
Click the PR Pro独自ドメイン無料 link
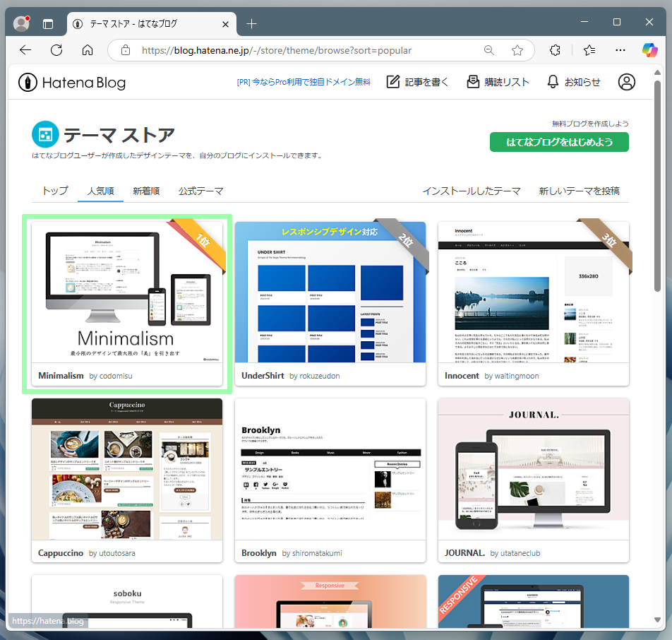(304, 82)
